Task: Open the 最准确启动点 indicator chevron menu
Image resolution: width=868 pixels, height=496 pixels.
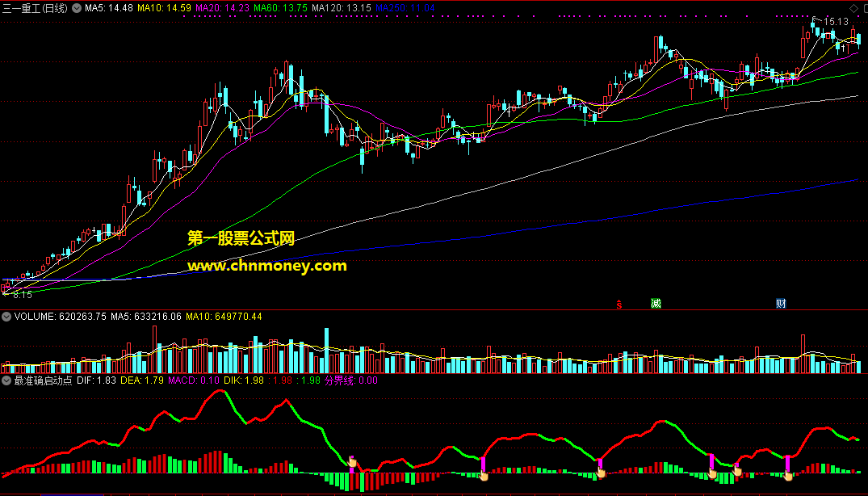Action: [6, 380]
